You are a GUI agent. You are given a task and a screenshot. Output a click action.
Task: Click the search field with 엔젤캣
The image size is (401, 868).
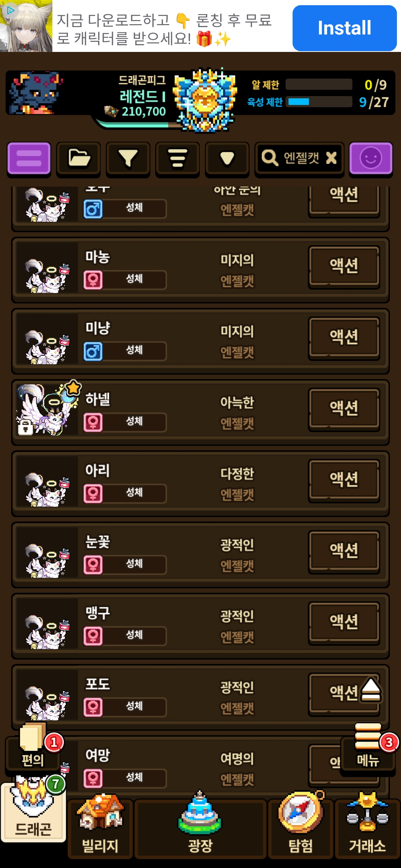pyautogui.click(x=299, y=158)
